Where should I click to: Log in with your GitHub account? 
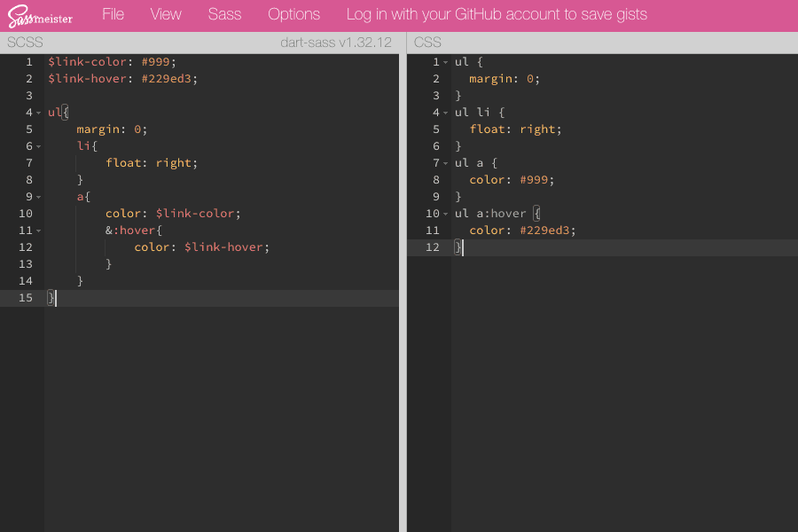coord(498,13)
